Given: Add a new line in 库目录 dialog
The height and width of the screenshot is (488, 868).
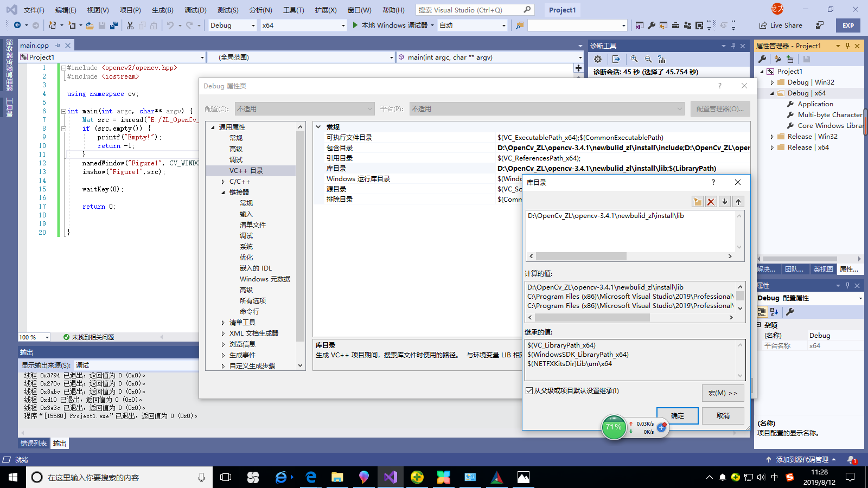Looking at the screenshot, I should [698, 202].
